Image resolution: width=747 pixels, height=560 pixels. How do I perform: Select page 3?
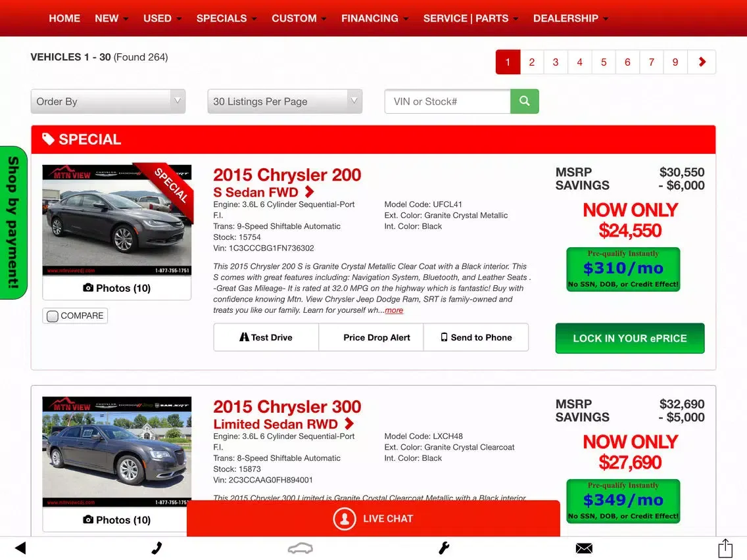tap(556, 62)
